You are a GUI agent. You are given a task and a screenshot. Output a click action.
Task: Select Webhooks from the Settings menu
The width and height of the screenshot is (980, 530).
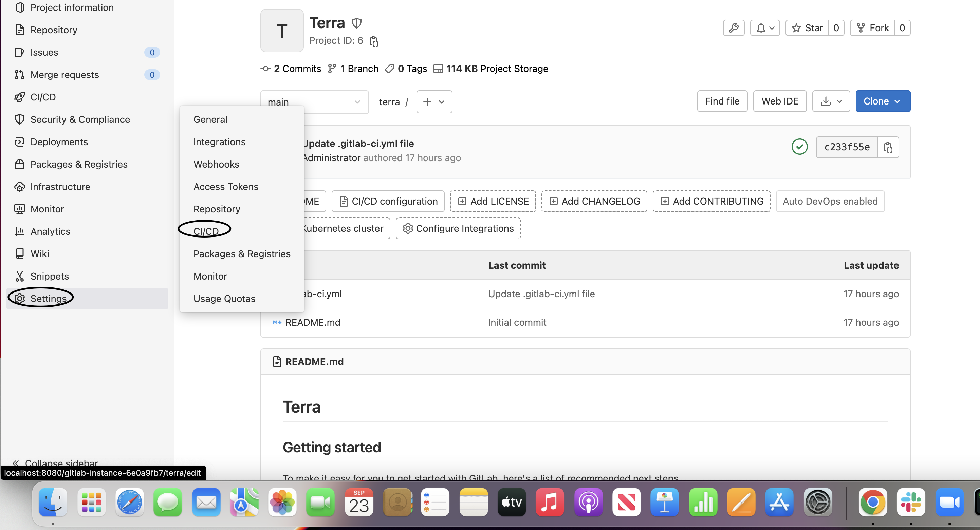(x=216, y=164)
